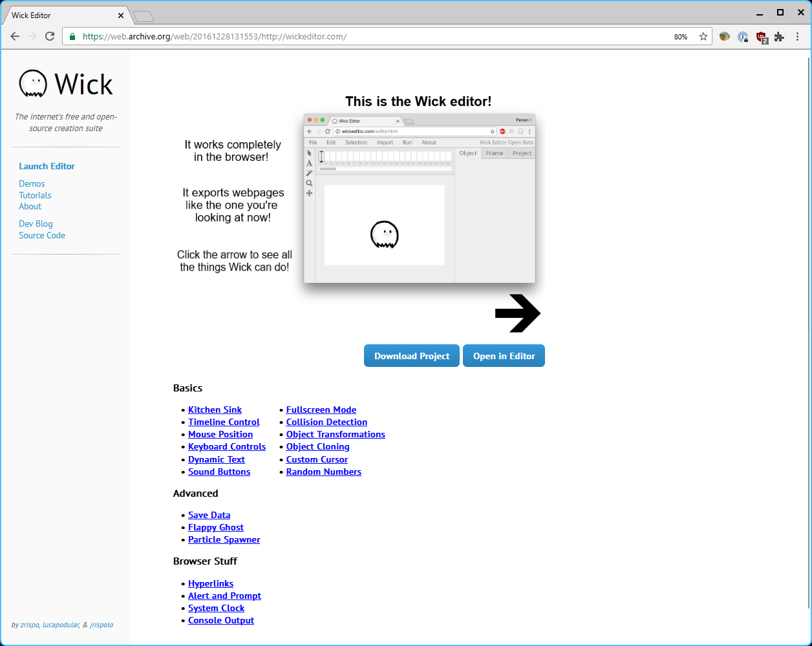Open the uBlock Origin extension
This screenshot has height=646, width=812.
(762, 37)
